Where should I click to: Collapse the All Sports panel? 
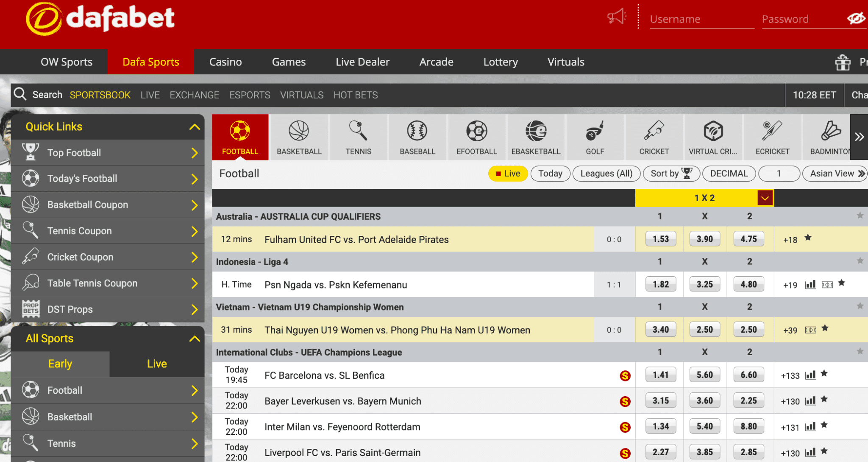(x=195, y=339)
